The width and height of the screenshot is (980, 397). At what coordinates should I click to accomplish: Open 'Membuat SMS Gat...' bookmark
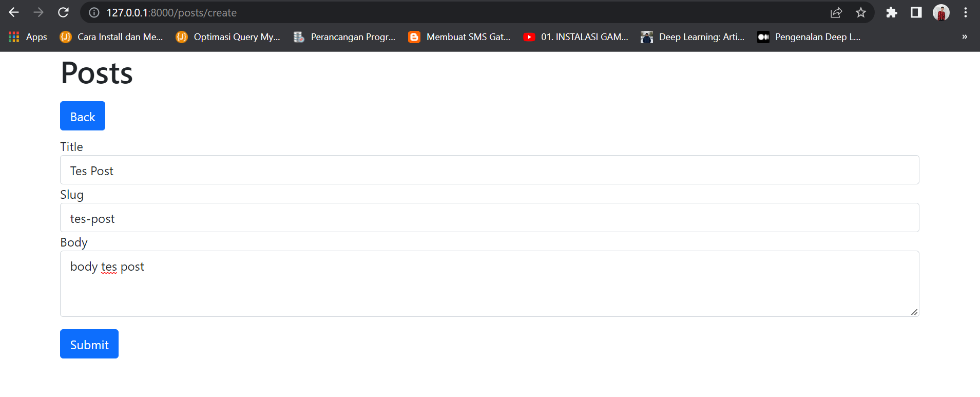(459, 37)
